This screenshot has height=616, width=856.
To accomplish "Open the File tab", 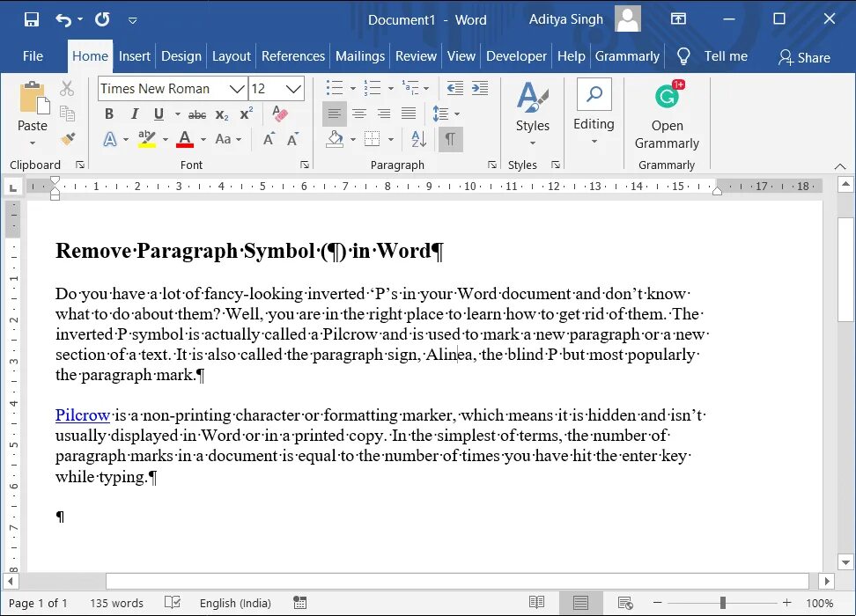I will [x=33, y=56].
